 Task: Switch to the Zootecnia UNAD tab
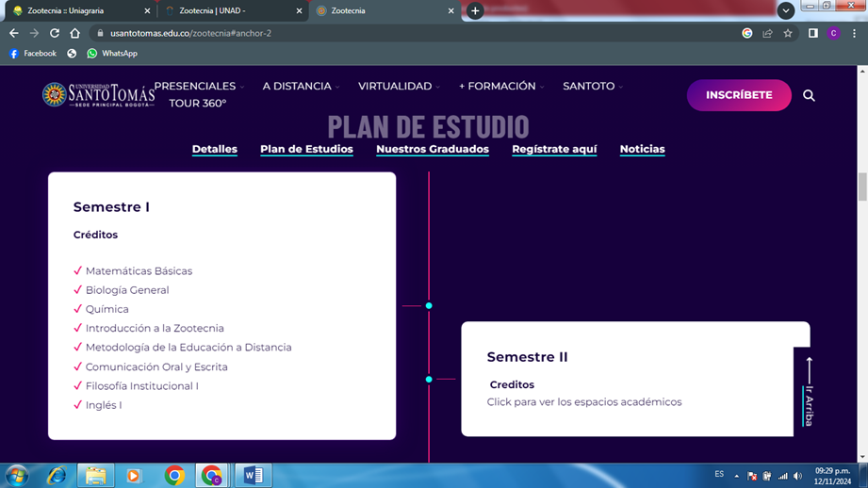(x=231, y=11)
